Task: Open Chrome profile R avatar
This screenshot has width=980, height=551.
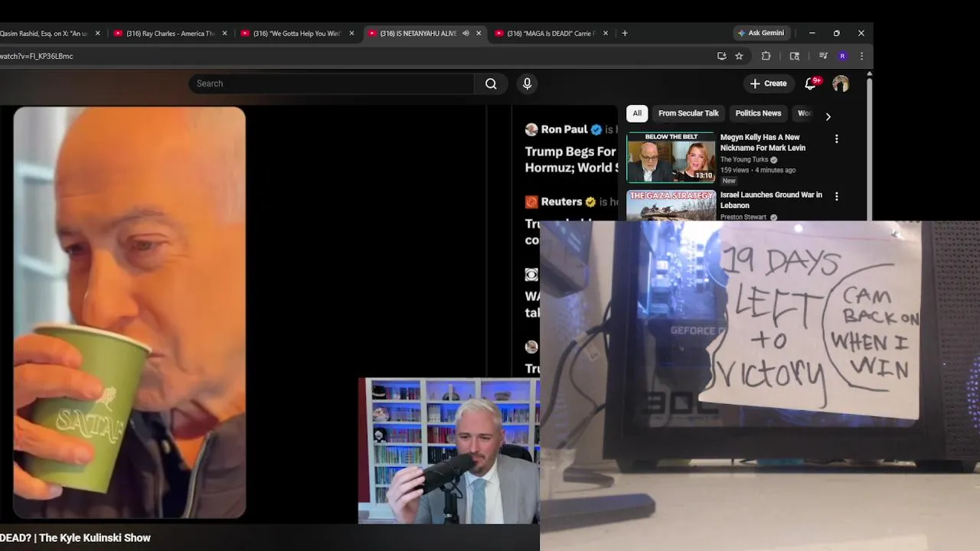Action: (x=842, y=56)
